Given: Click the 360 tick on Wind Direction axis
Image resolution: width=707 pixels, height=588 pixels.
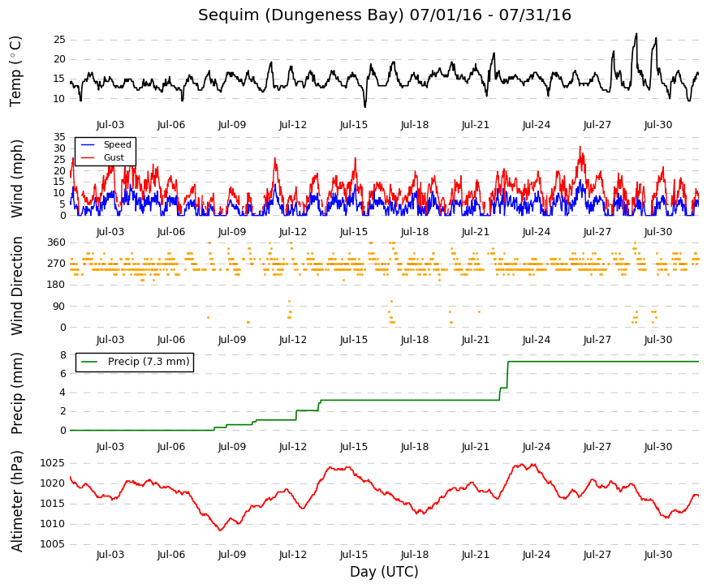Looking at the screenshot, I should pos(57,242).
